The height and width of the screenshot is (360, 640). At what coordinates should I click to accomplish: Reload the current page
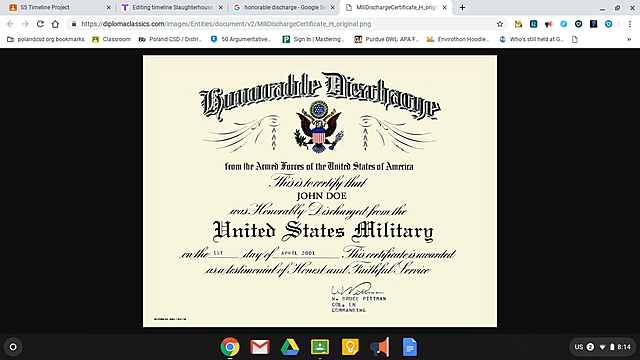pyautogui.click(x=40, y=24)
